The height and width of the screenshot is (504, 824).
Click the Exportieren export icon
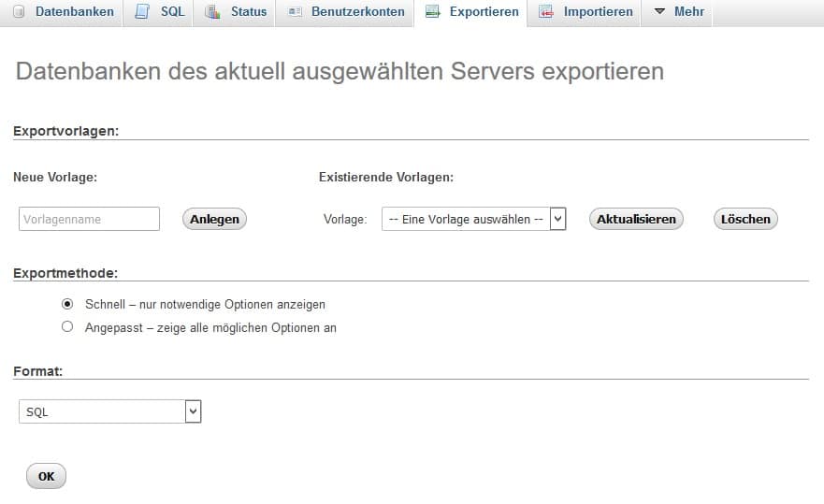(432, 12)
